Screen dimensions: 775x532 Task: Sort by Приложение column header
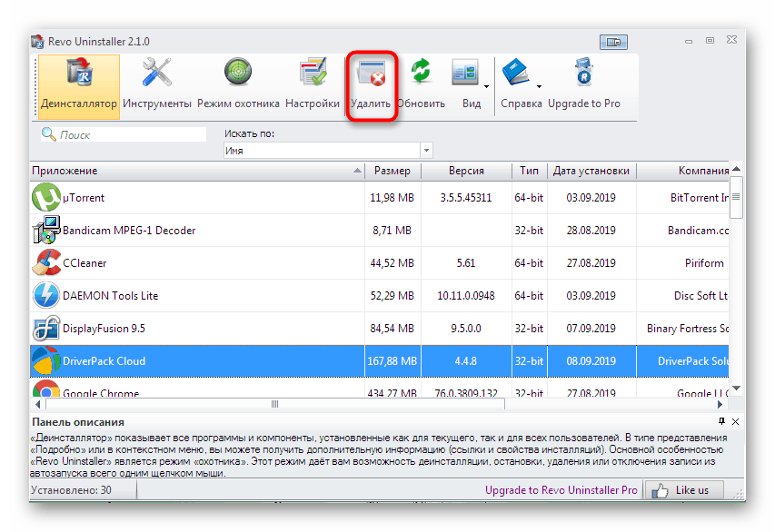[197, 171]
